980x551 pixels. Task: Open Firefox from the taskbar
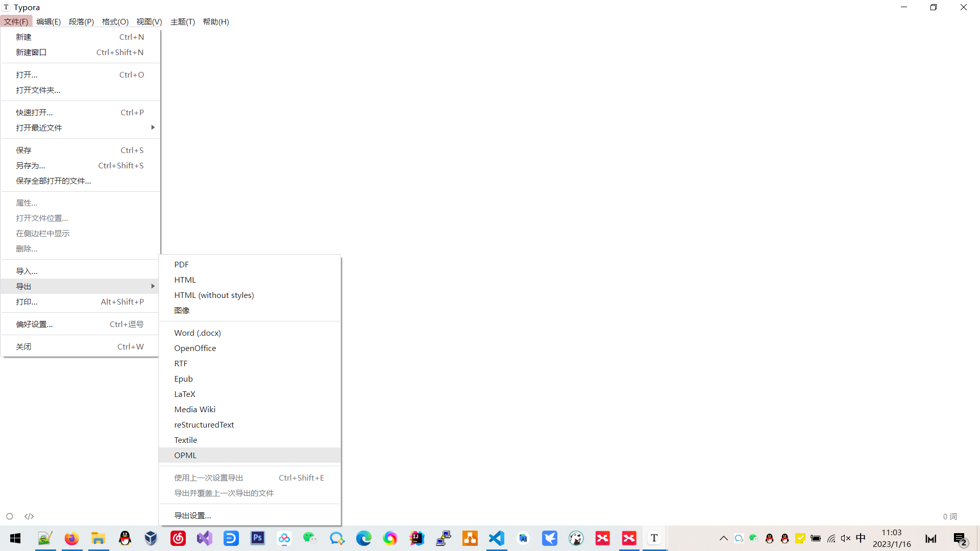coord(71,538)
